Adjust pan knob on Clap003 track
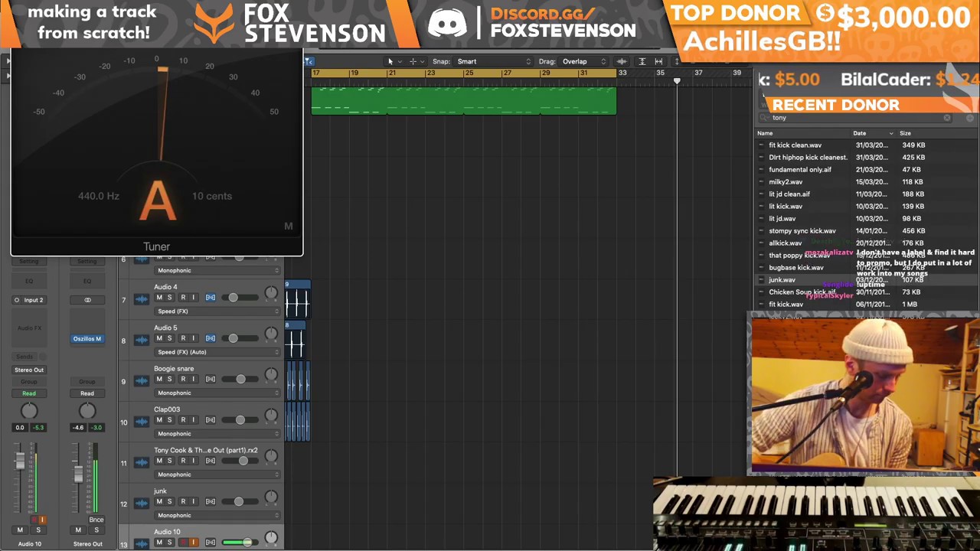The height and width of the screenshot is (551, 980). click(x=271, y=416)
